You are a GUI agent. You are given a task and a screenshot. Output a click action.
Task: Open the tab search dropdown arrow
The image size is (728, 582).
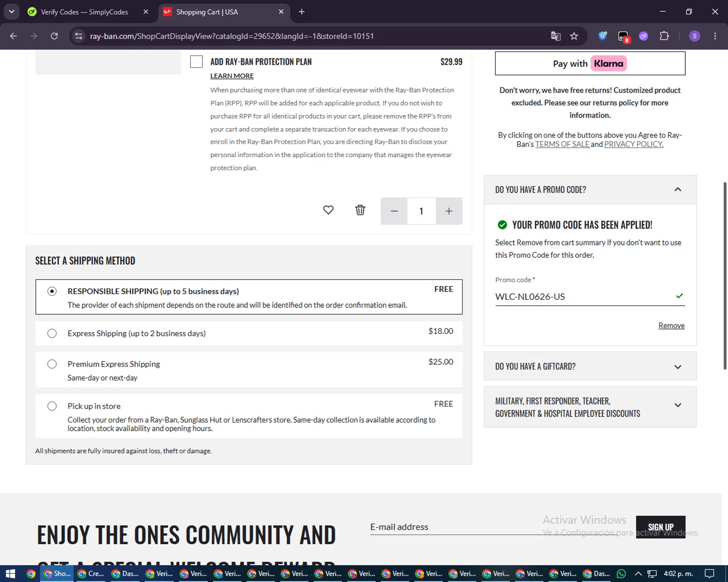pos(11,12)
